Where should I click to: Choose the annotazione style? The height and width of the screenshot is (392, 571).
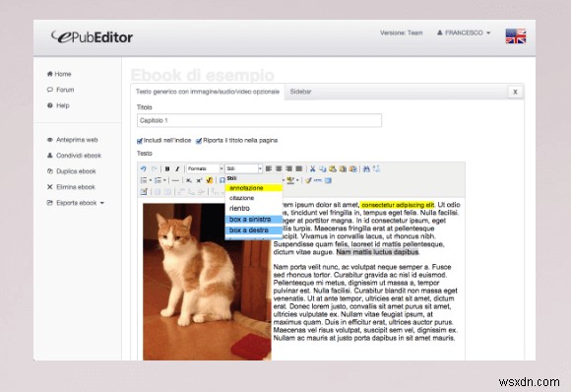coord(254,188)
